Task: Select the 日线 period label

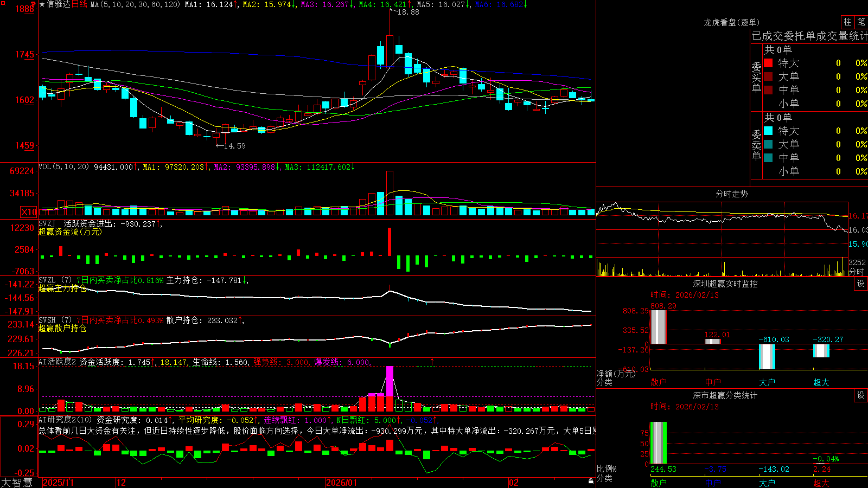Action: coord(79,4)
